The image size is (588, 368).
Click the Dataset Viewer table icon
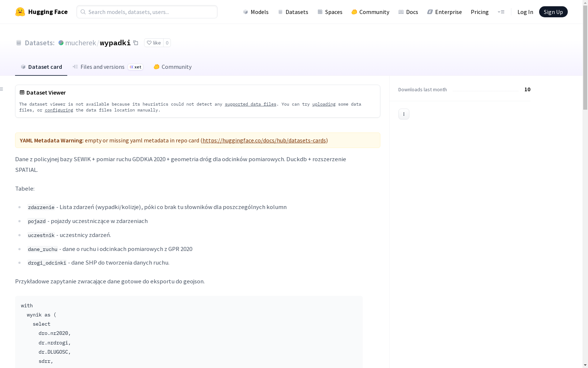tap(22, 93)
